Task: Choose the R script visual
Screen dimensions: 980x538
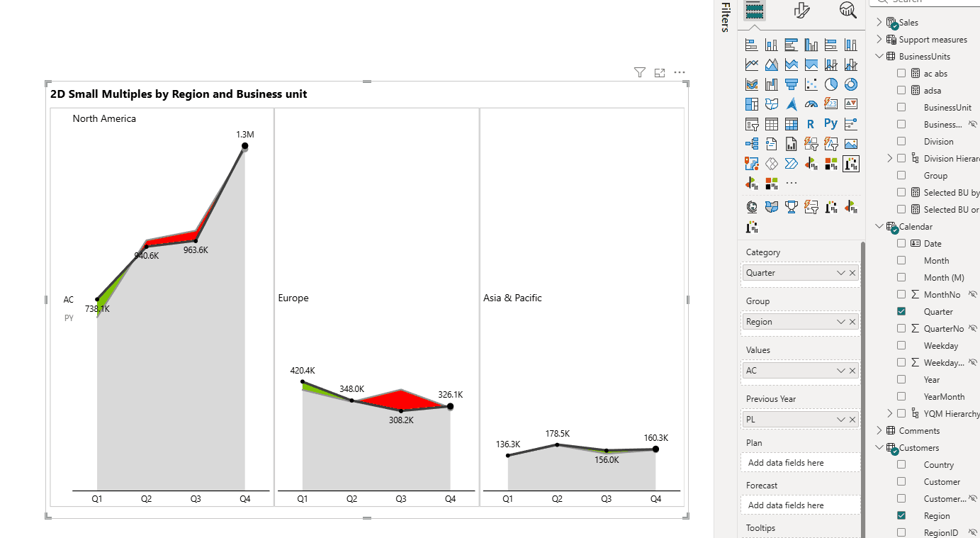Action: click(811, 124)
